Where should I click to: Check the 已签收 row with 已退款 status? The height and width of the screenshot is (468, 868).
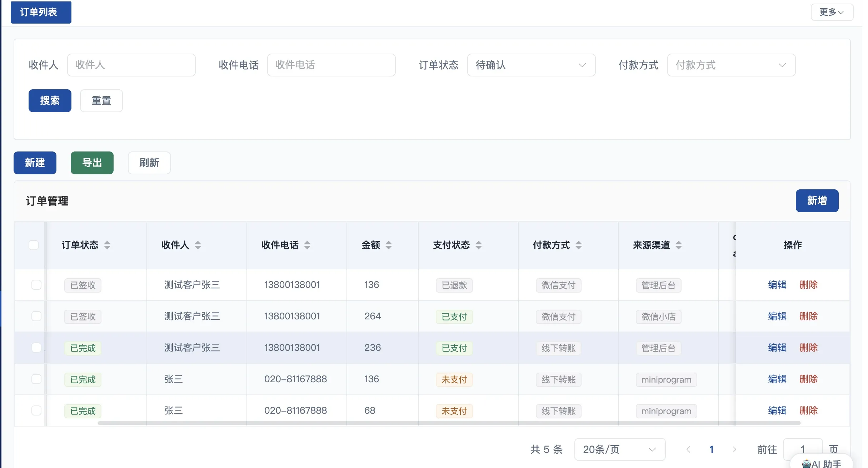click(x=36, y=285)
